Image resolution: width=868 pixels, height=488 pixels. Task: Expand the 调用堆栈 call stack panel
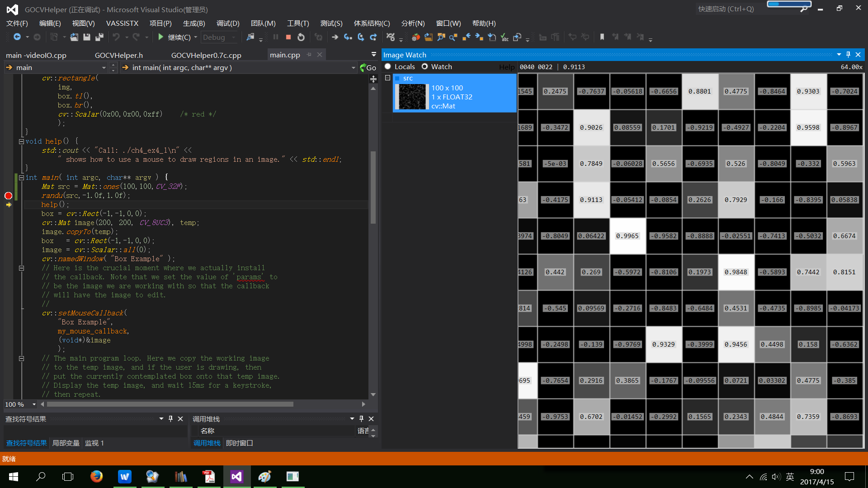[350, 418]
